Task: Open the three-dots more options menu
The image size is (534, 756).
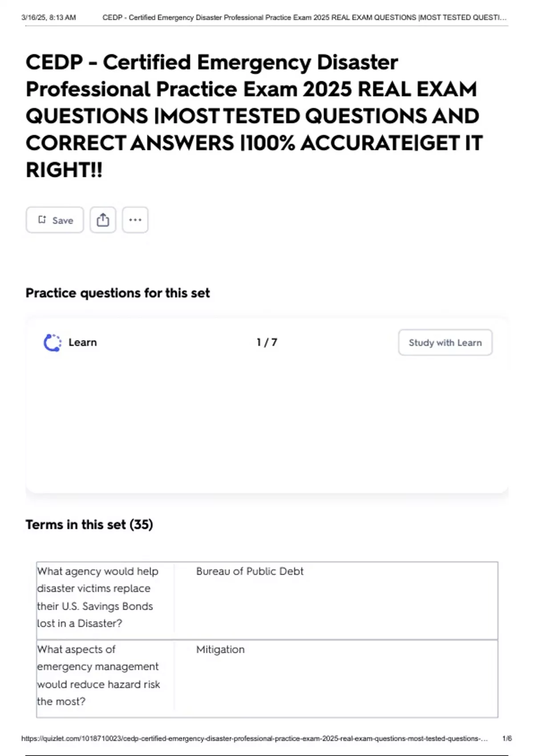Action: [x=135, y=220]
